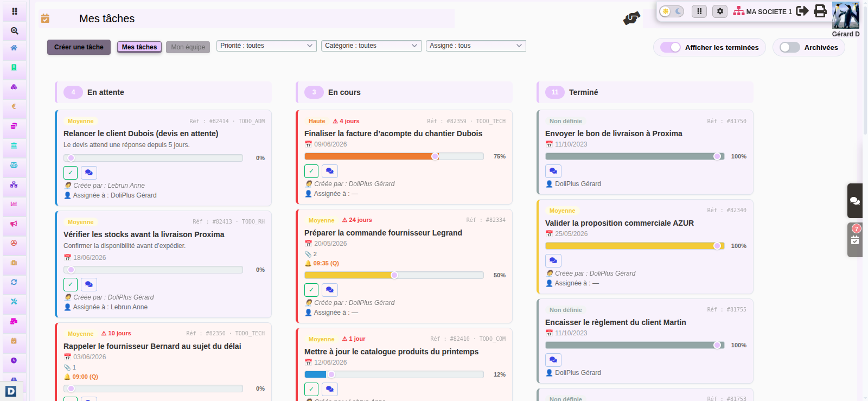Open the Priorité : toutes dropdown
The width and height of the screenshot is (868, 401).
point(266,46)
